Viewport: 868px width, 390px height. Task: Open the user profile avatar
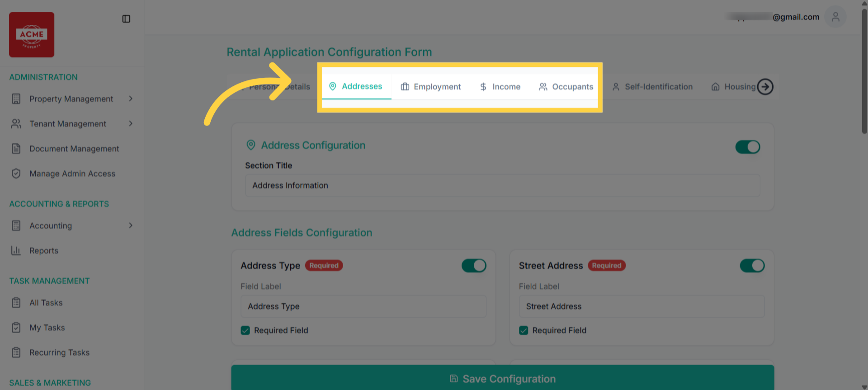(835, 17)
